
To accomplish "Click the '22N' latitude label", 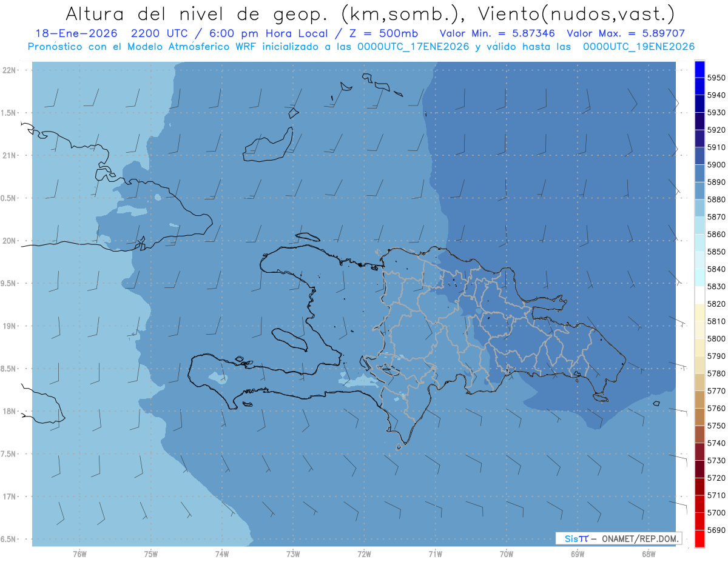I will click(8, 70).
